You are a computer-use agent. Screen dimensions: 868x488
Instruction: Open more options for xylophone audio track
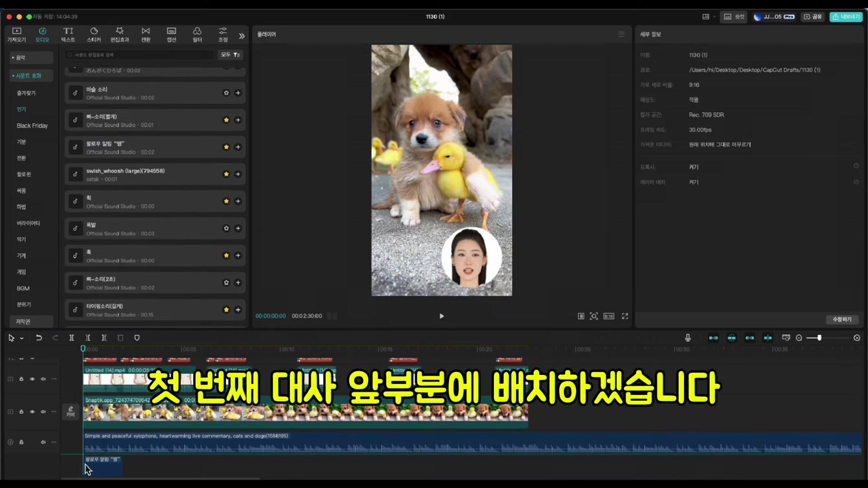tap(54, 443)
